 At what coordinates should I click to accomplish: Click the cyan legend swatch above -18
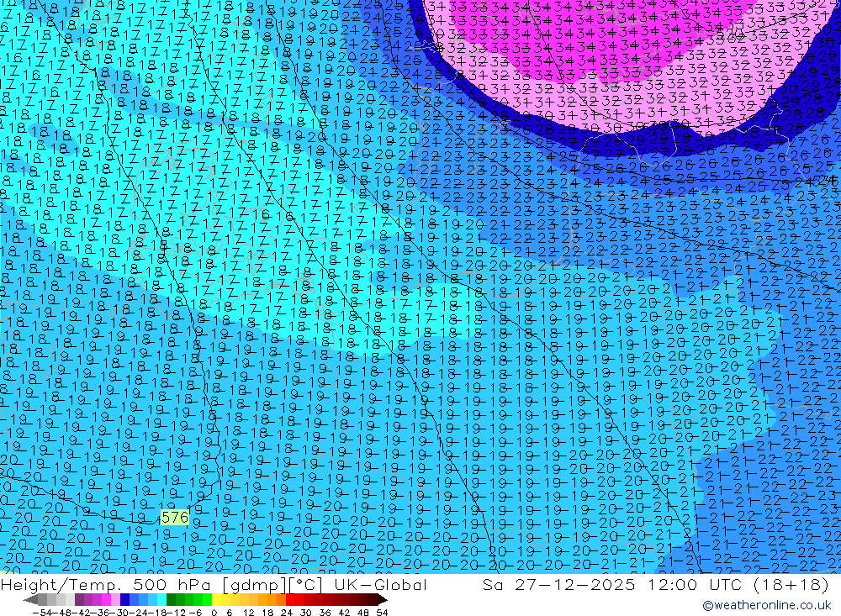(161, 599)
